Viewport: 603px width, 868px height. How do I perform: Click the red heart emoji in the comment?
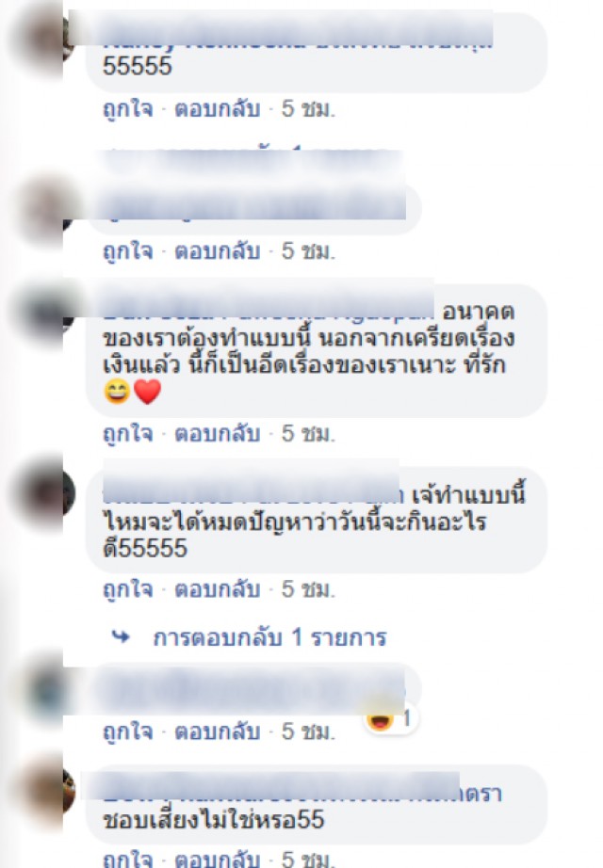pos(147,392)
